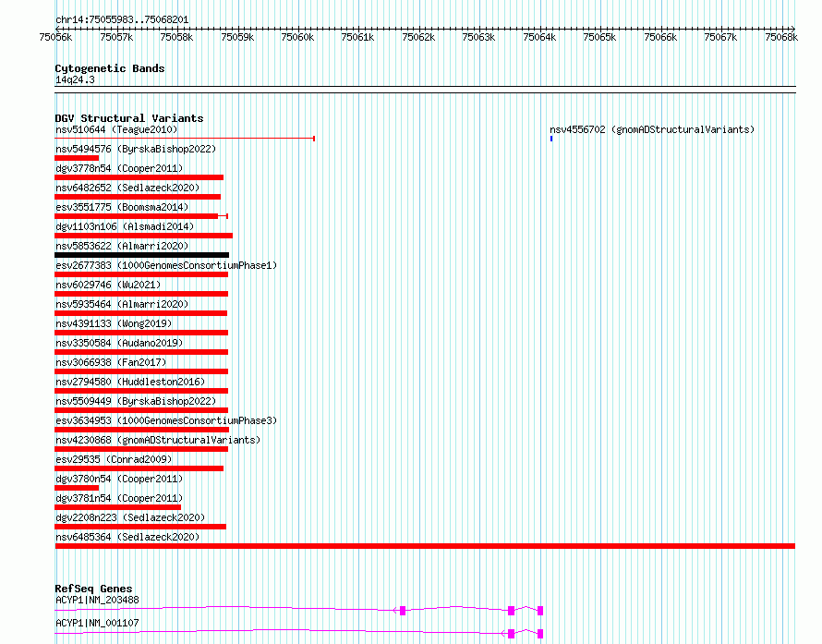Open esv2677383 (1000GenomesConsortiumPhase1) variant

[166, 265]
